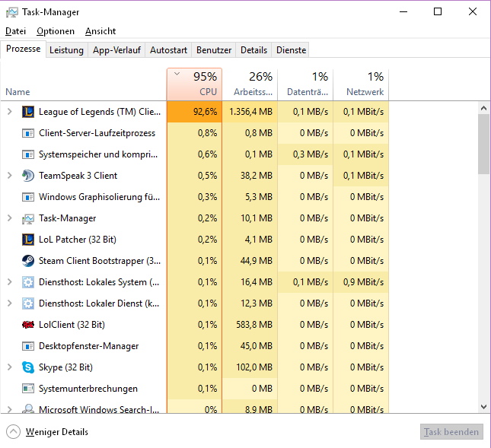Click the TeamSpeak 3 Client icon

coord(28,176)
